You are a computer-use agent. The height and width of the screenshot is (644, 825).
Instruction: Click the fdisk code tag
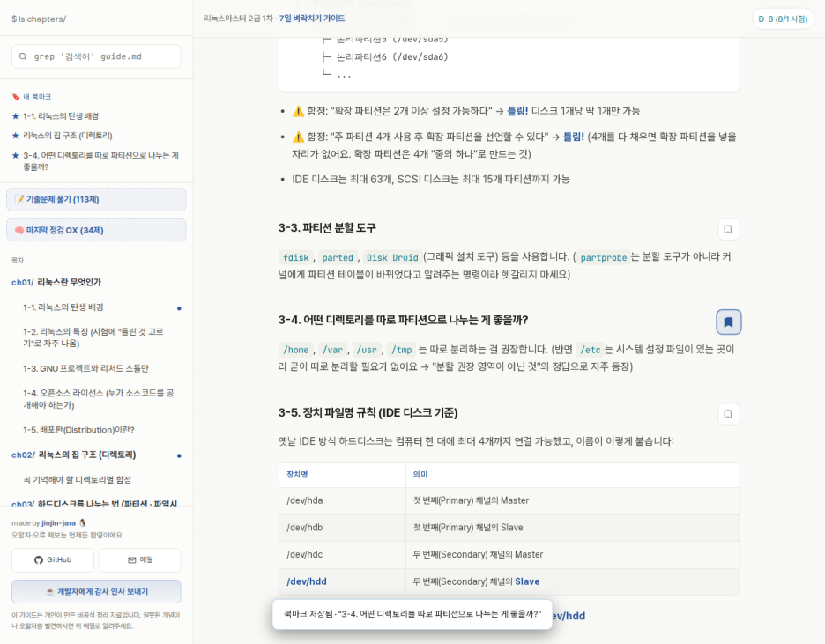(x=295, y=257)
